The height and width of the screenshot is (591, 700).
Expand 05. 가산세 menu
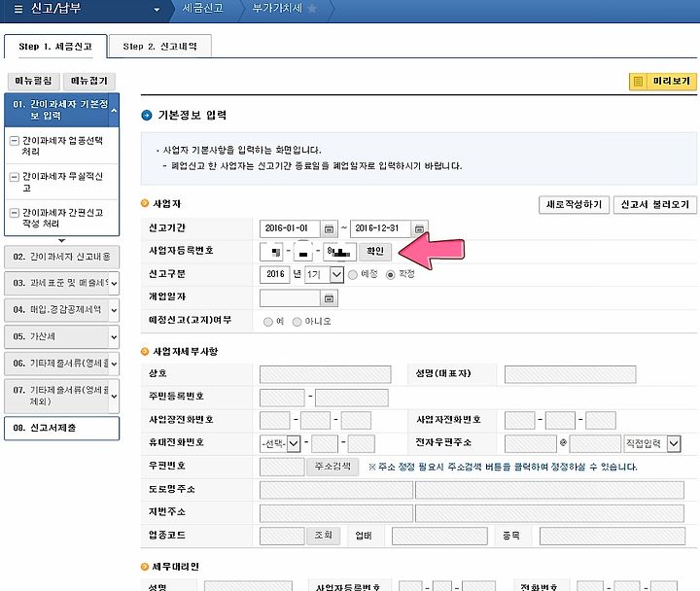tap(114, 337)
